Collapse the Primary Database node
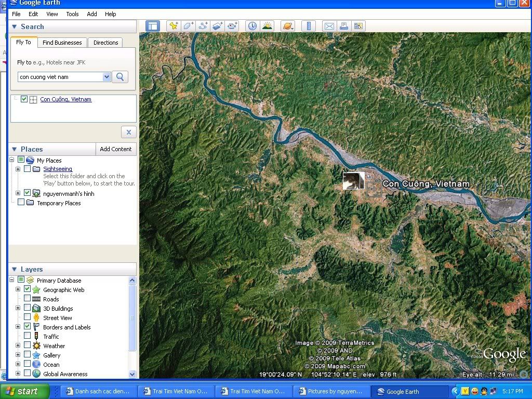The height and width of the screenshot is (399, 532). [x=11, y=280]
